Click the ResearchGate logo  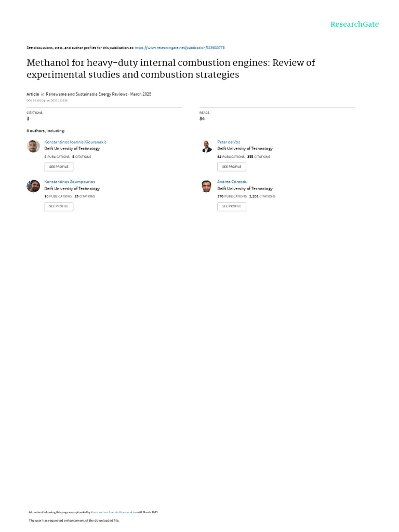tap(354, 24)
